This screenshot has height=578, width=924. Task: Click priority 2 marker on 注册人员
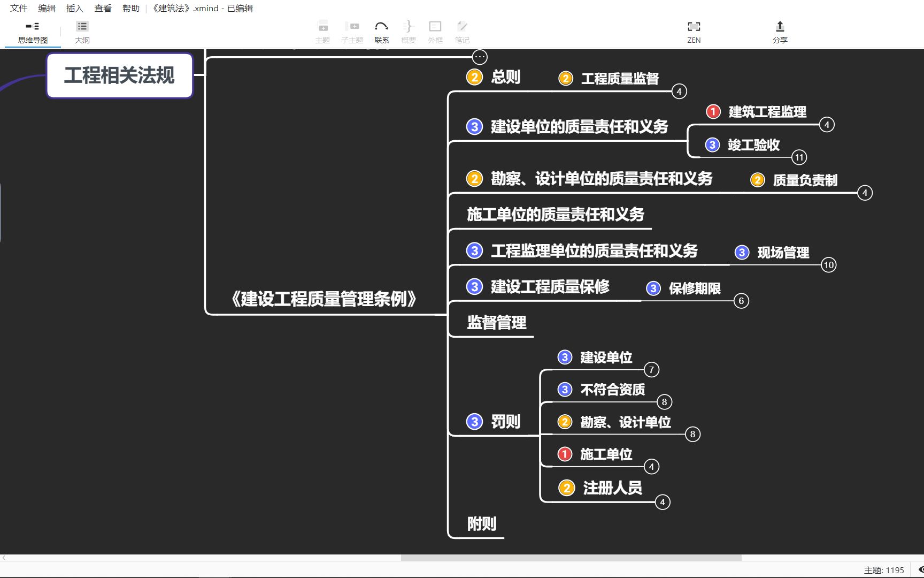coord(566,488)
